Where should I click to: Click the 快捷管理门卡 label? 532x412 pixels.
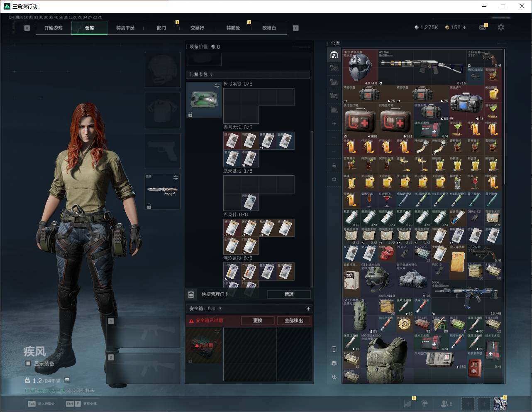click(x=215, y=294)
